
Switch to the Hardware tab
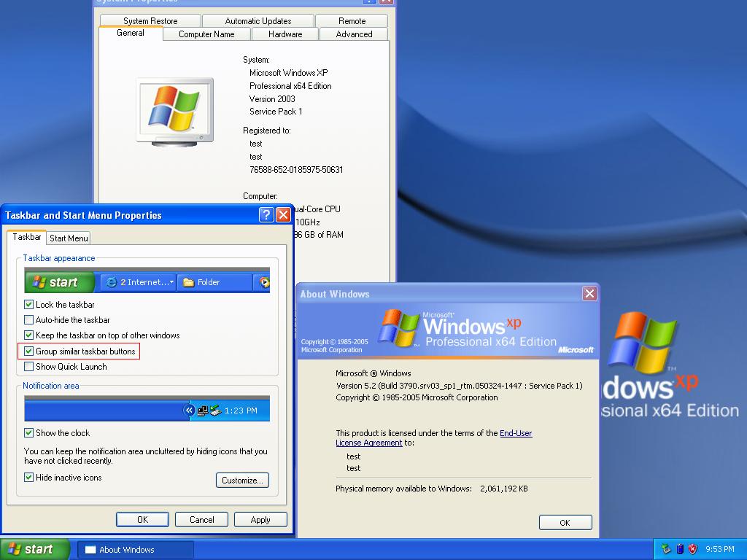pos(285,34)
